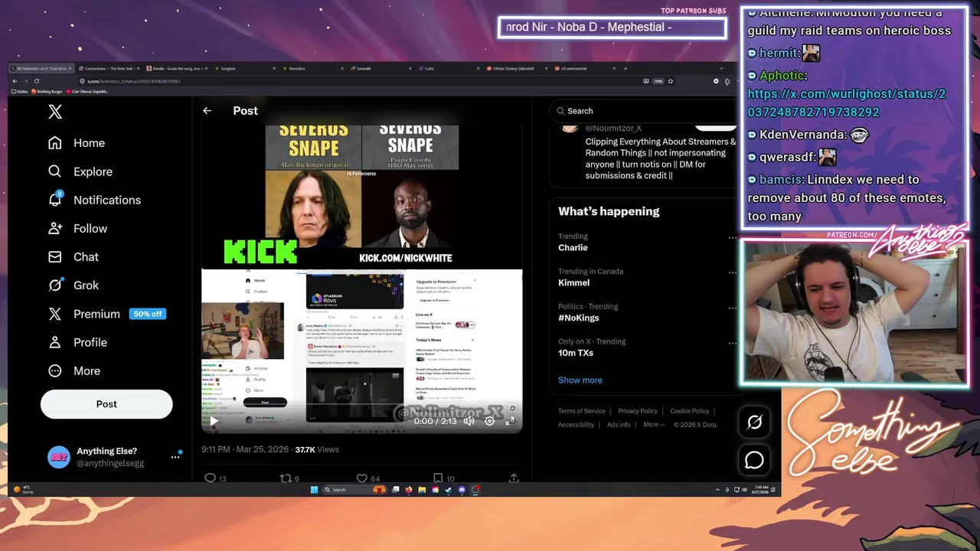Click the 9:11 PM Mar 25 timestamp
The image size is (980, 551).
(245, 449)
